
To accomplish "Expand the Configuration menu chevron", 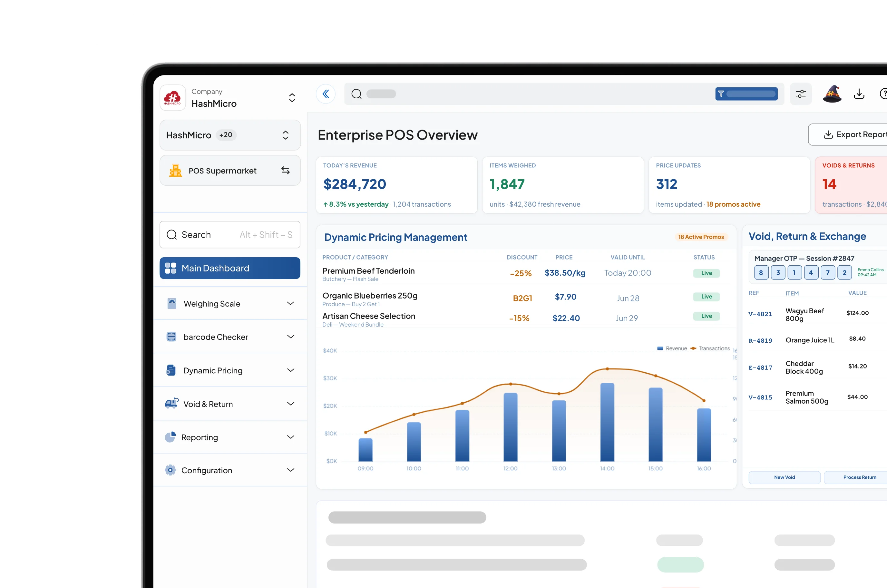I will [290, 470].
